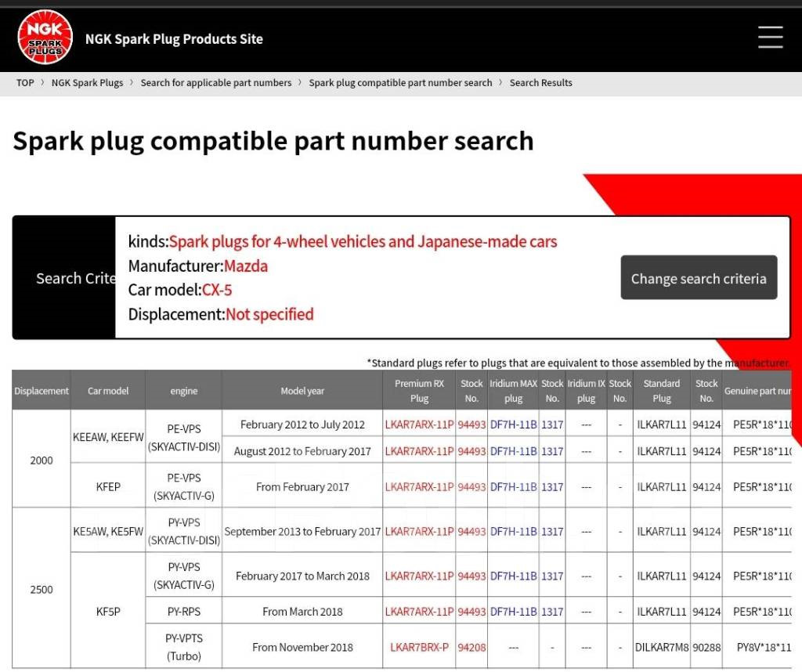
Task: Open LKAR7ARX-11P link in February 2012 to July 2012 row
Action: [420, 425]
